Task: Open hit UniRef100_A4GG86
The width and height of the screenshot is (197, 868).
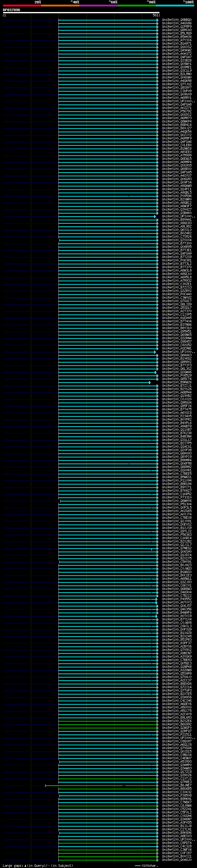Action: (x=177, y=23)
